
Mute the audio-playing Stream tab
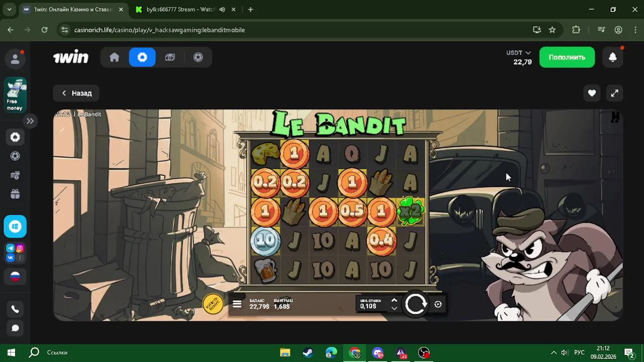[x=222, y=10]
